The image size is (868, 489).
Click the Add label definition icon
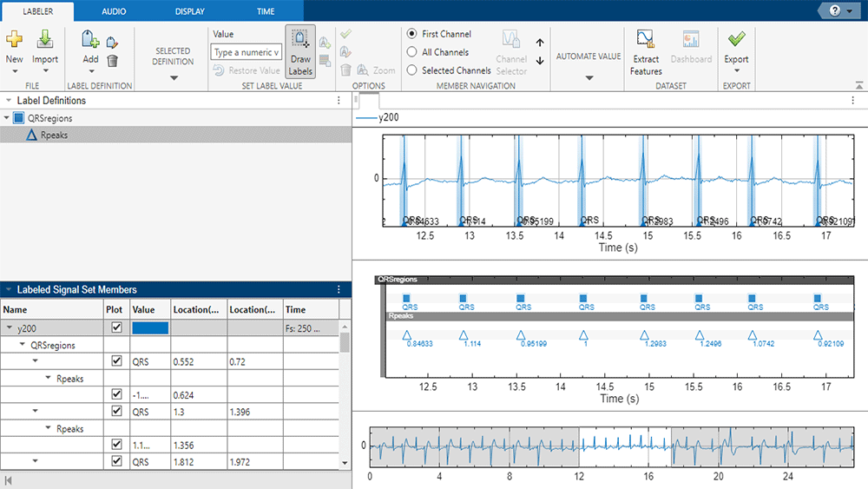pyautogui.click(x=90, y=40)
